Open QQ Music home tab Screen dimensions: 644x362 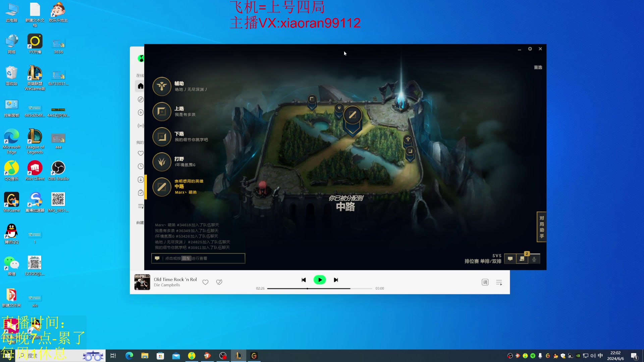[141, 86]
